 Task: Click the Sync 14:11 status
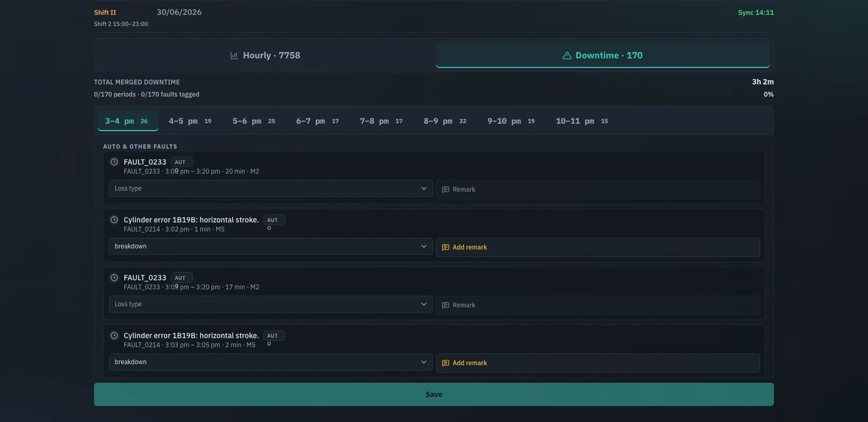click(x=756, y=12)
